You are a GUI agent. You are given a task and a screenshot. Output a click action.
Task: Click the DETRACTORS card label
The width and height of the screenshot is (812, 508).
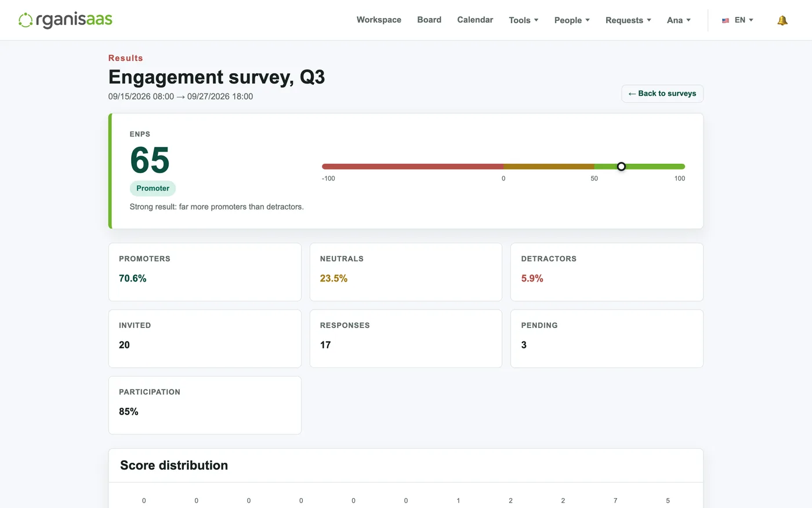coord(549,259)
